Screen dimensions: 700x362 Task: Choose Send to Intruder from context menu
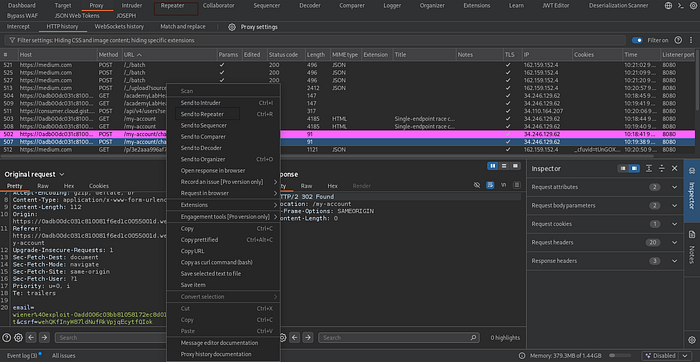point(223,103)
